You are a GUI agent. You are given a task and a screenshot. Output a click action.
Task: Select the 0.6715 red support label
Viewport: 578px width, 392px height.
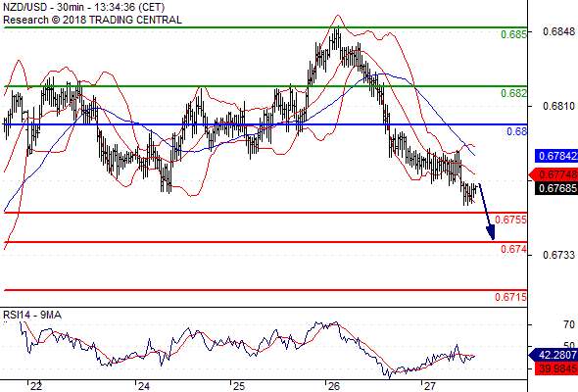point(510,297)
